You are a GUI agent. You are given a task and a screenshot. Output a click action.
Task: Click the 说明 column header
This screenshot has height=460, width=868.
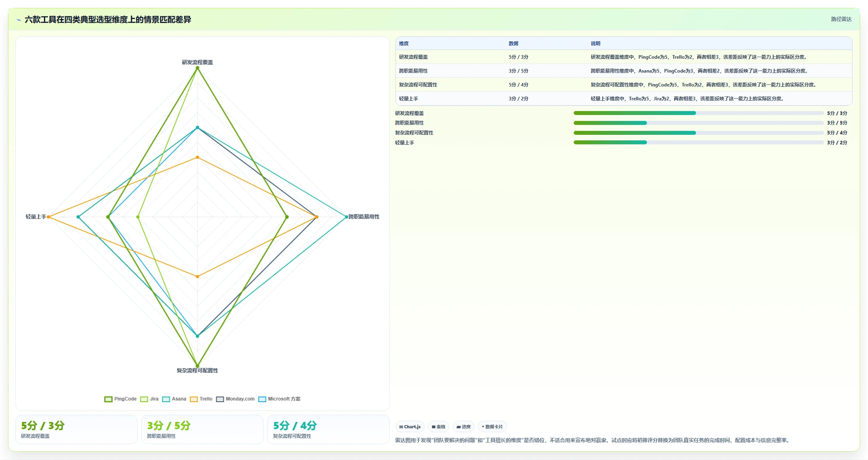point(595,44)
